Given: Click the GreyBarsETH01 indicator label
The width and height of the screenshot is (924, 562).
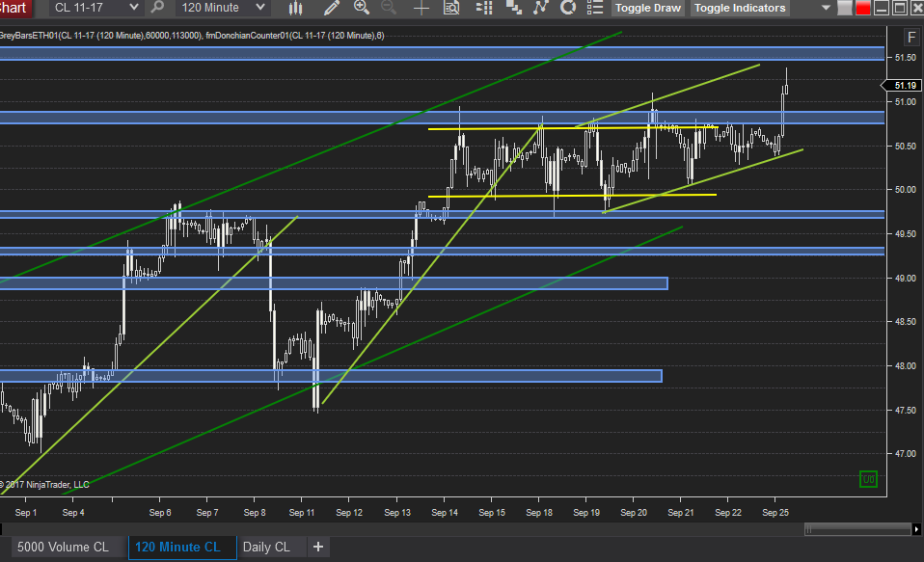Looking at the screenshot, I should pyautogui.click(x=101, y=36).
